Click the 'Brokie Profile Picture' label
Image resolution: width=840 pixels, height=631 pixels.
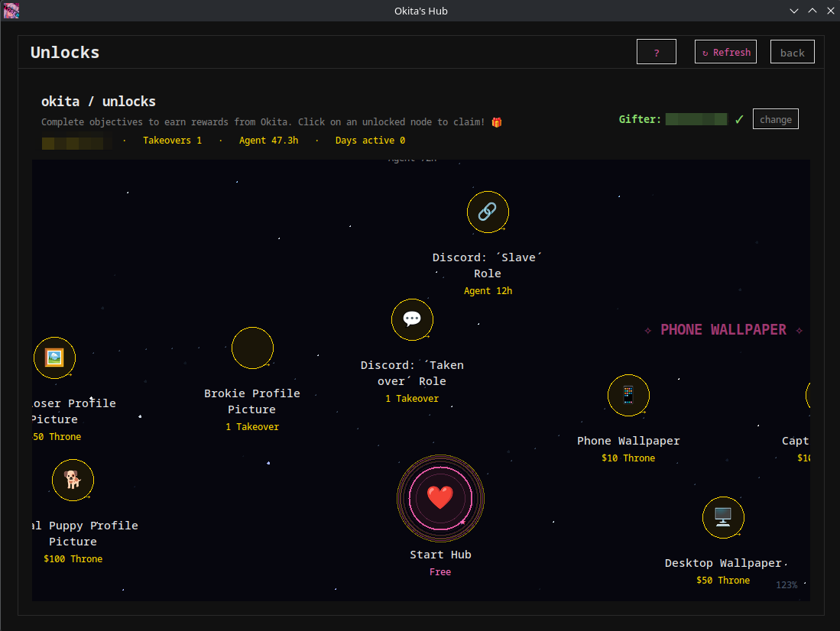pos(252,401)
